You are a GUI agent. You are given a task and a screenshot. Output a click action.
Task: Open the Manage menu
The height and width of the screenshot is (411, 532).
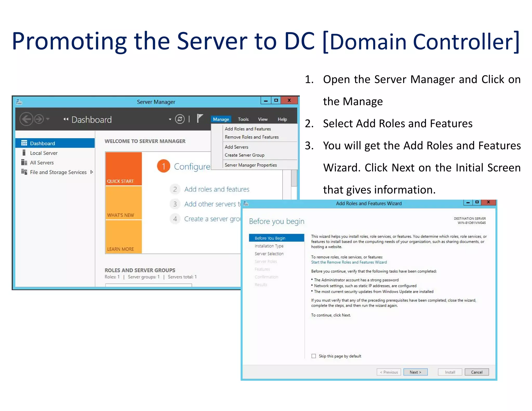[x=221, y=119]
